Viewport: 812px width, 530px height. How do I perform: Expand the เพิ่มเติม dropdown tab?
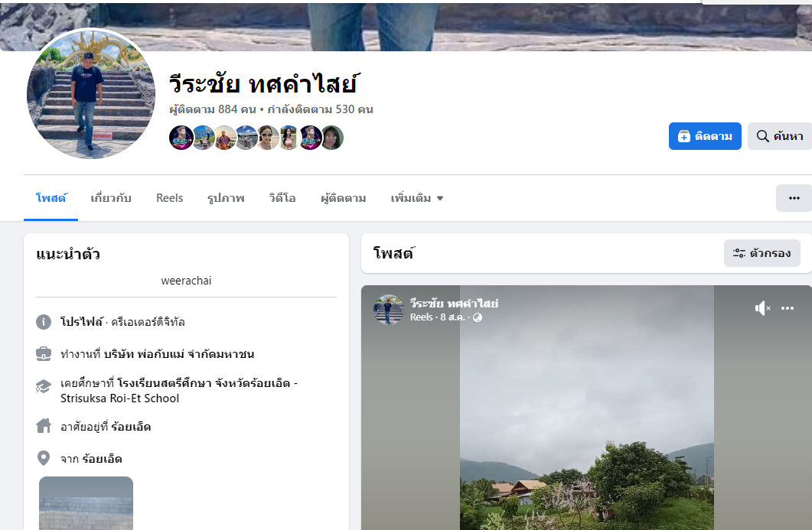pyautogui.click(x=416, y=198)
